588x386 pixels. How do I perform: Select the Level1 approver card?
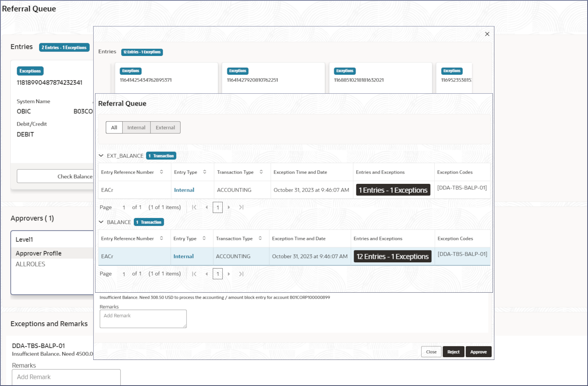pyautogui.click(x=52, y=263)
